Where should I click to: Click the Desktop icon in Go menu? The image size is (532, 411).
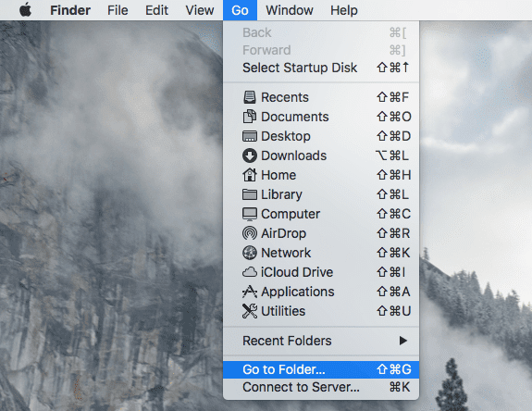[x=250, y=136]
